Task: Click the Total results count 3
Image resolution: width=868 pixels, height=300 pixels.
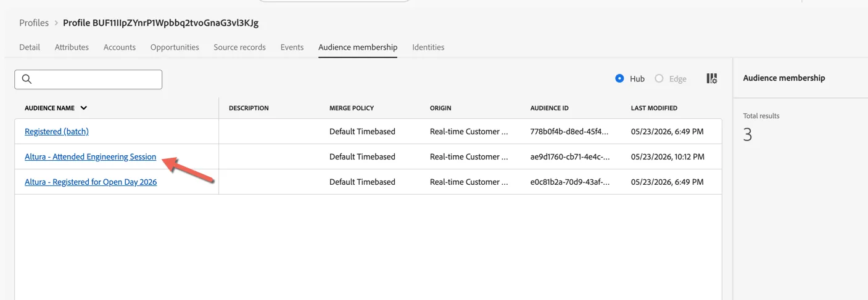Action: [x=748, y=135]
